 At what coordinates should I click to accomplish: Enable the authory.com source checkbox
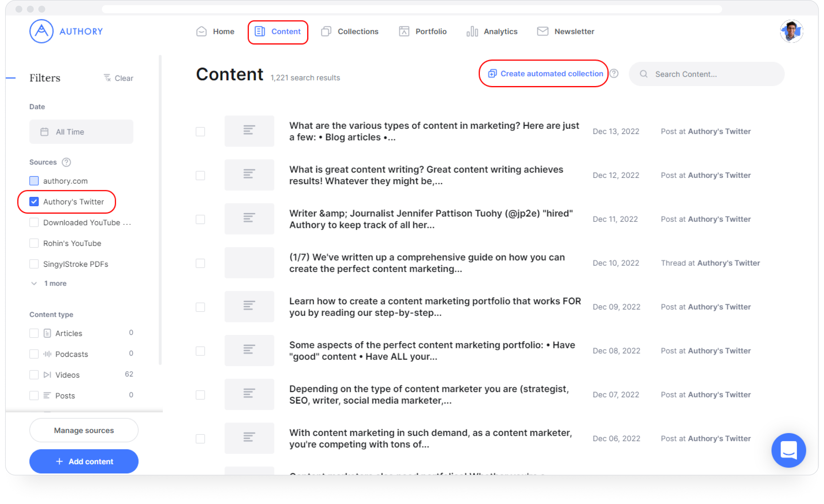click(34, 181)
